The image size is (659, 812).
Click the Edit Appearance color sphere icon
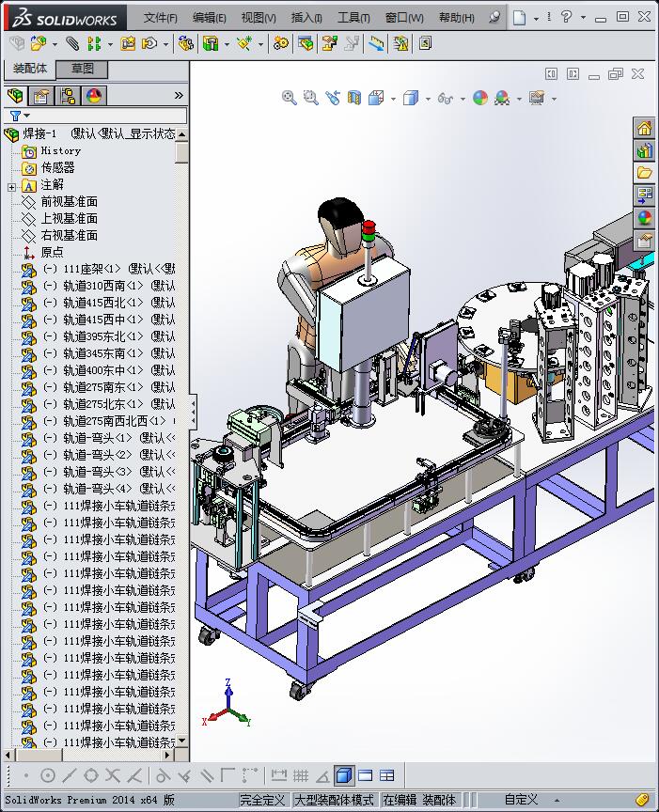[x=480, y=98]
